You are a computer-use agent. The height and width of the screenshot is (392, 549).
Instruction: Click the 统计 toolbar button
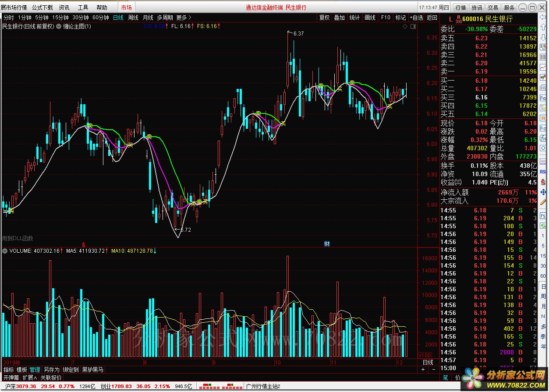coord(355,18)
